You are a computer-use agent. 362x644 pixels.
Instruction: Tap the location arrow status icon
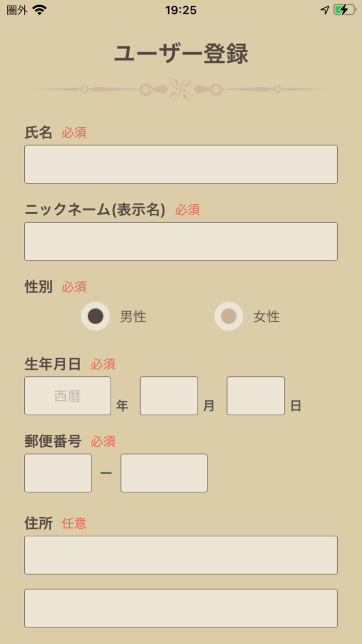(x=325, y=10)
